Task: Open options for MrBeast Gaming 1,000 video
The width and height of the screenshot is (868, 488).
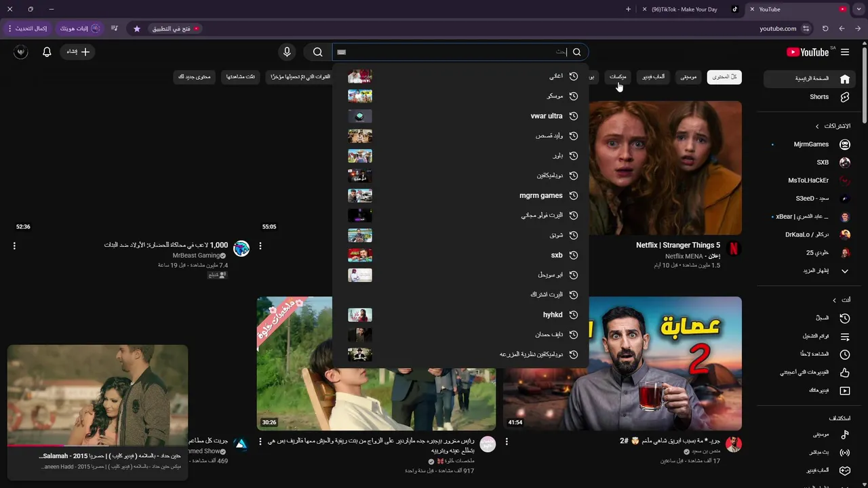Action: click(14, 246)
